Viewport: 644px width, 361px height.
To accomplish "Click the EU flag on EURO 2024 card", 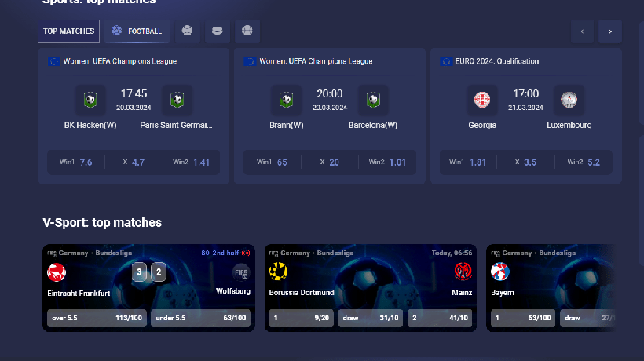I will [446, 61].
